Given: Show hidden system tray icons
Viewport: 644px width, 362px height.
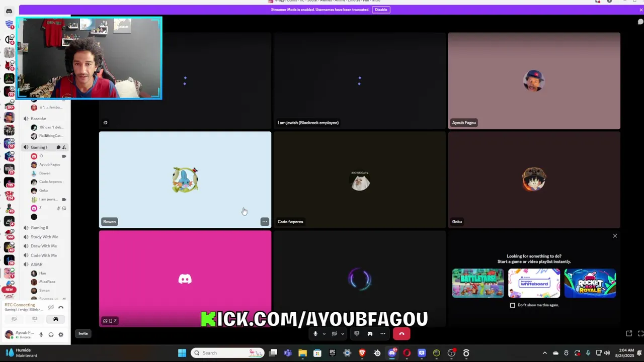Looking at the screenshot, I should click(544, 353).
